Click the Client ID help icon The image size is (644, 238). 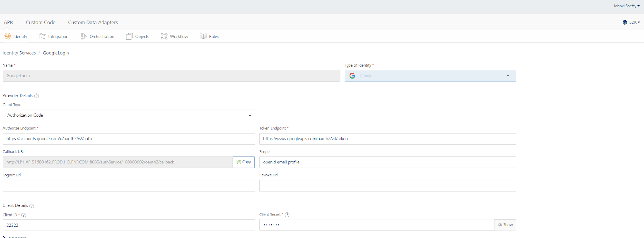point(23,215)
